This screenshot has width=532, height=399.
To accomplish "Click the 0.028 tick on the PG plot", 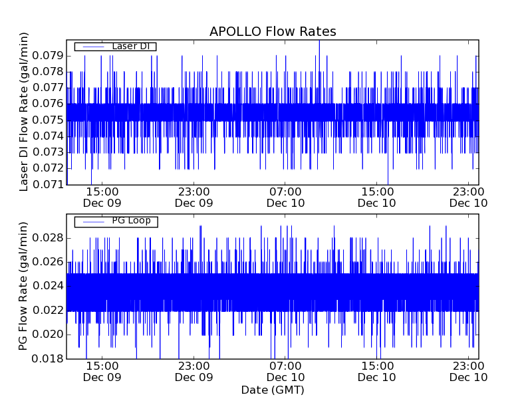I will tap(48, 238).
